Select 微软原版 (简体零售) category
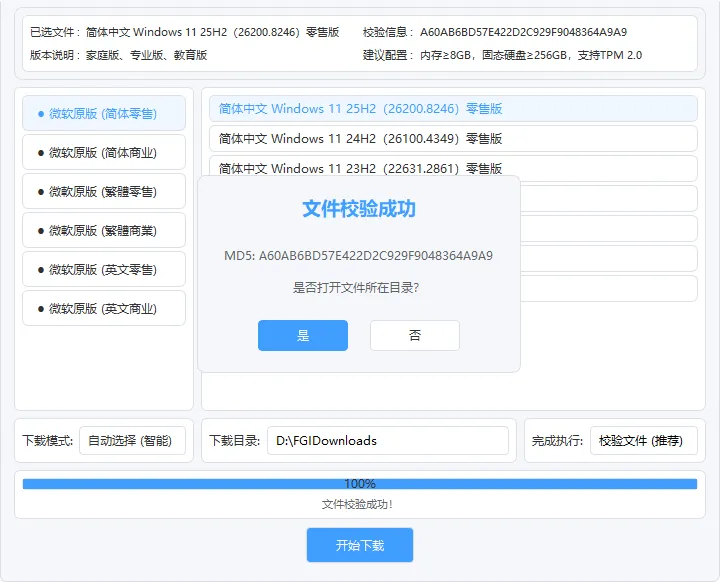The height and width of the screenshot is (582, 720). pyautogui.click(x=104, y=113)
